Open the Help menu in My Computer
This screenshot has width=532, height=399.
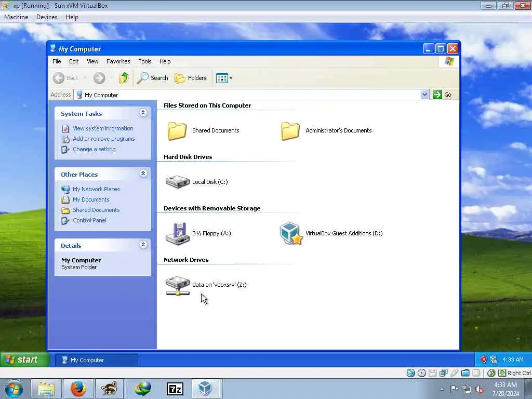pos(165,61)
